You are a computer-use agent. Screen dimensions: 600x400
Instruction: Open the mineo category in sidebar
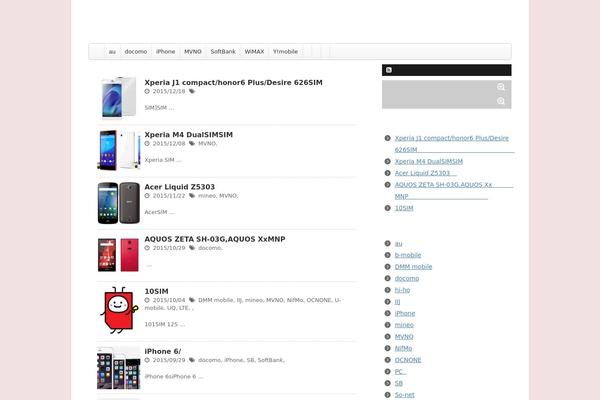tap(404, 325)
